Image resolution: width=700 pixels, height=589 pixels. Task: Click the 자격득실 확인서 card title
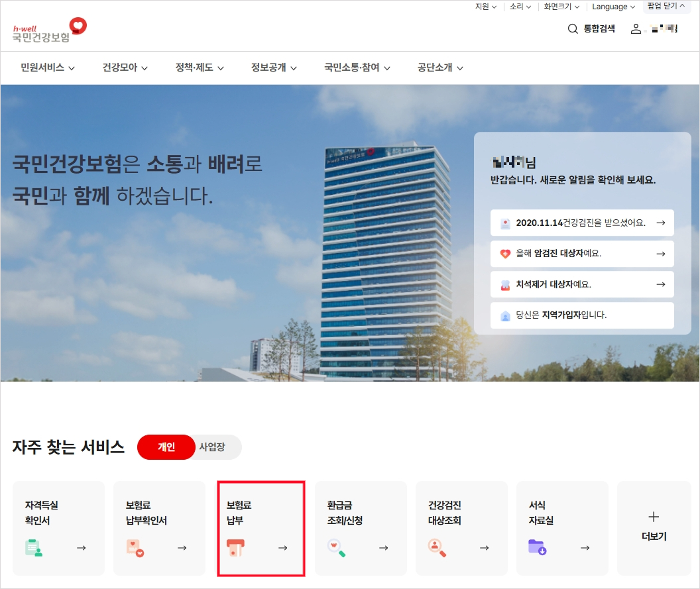[x=42, y=513]
